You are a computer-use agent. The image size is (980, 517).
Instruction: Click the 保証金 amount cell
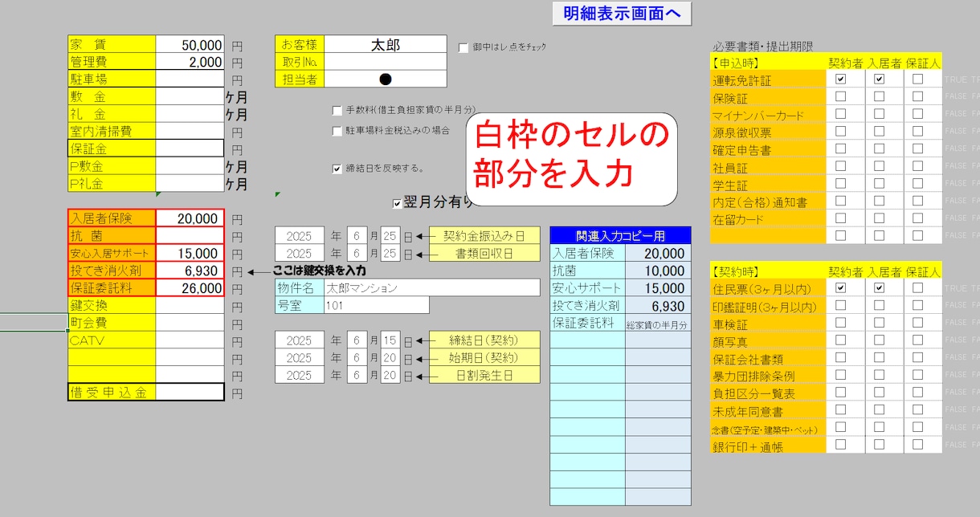(190, 149)
